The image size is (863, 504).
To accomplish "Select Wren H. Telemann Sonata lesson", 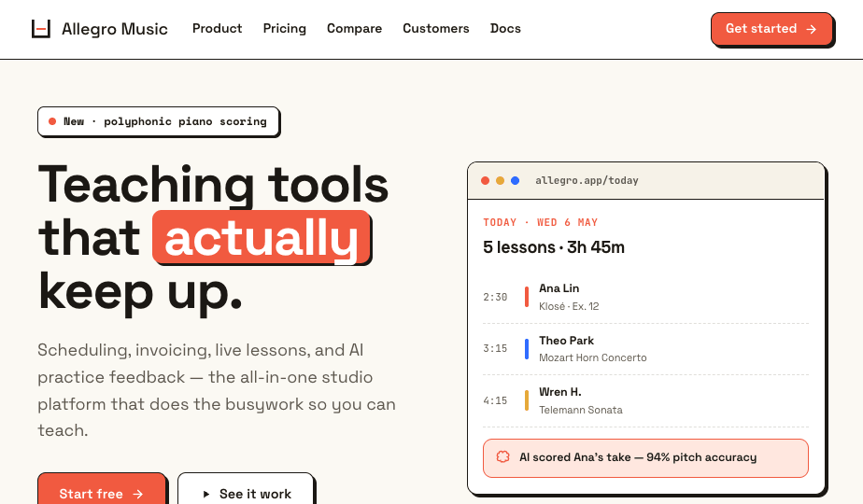I will tap(645, 400).
